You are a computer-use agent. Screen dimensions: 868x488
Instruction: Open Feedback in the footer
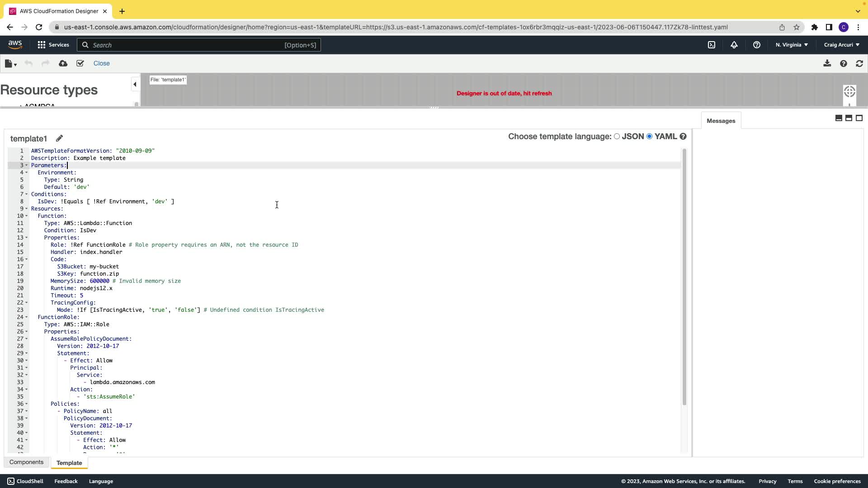pyautogui.click(x=66, y=481)
